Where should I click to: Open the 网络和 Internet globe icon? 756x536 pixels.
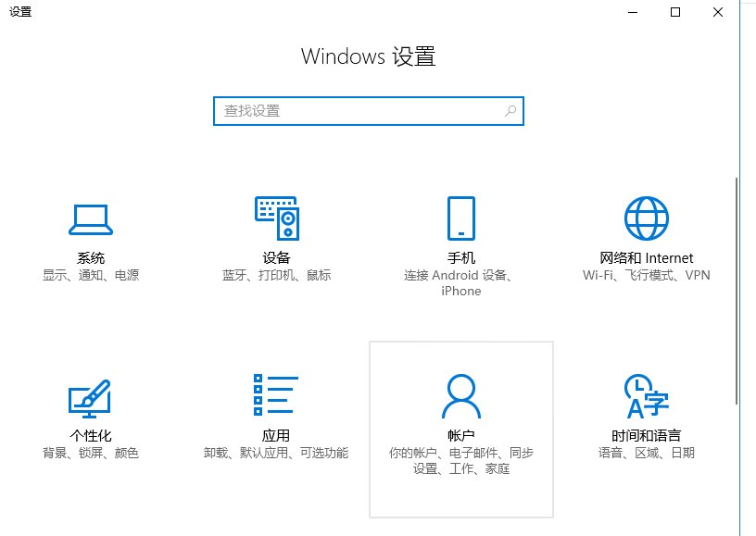tap(646, 218)
